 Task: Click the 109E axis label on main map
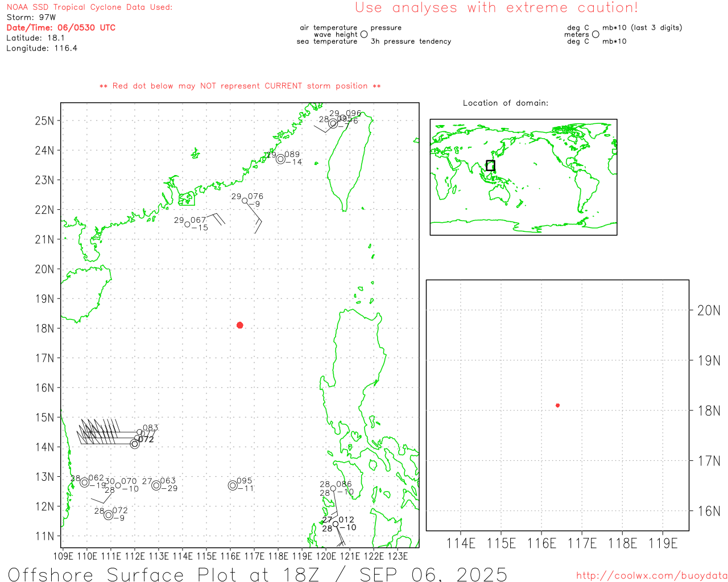(x=63, y=556)
